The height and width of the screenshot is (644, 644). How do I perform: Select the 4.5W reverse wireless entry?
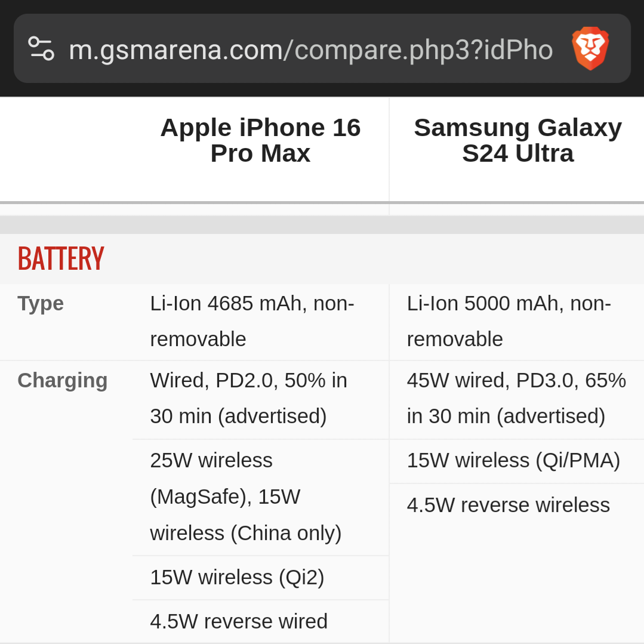[x=509, y=505]
